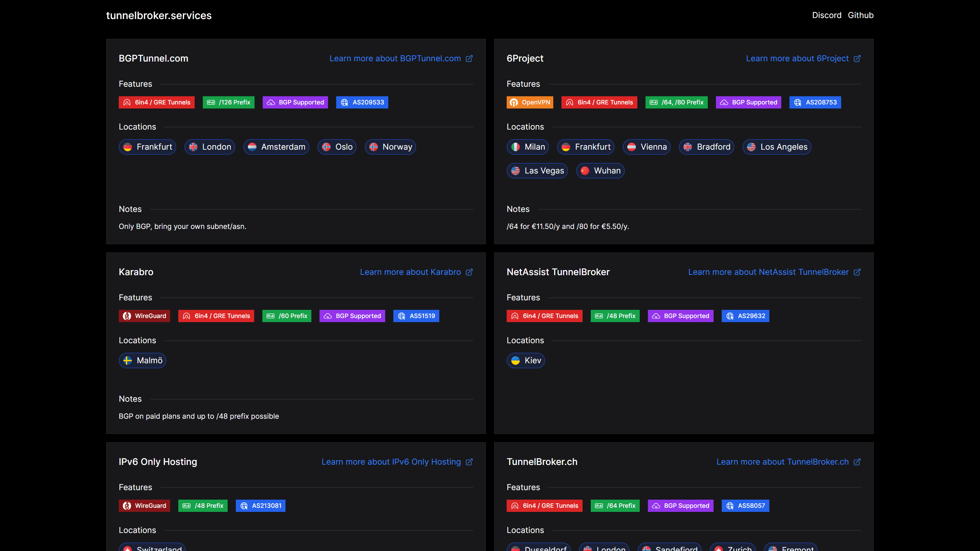
Task: Click external-link icon beside IPv6 Only Hosting
Action: tap(469, 462)
